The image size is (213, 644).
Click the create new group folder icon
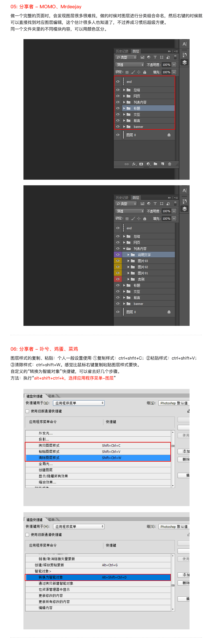(x=155, y=164)
